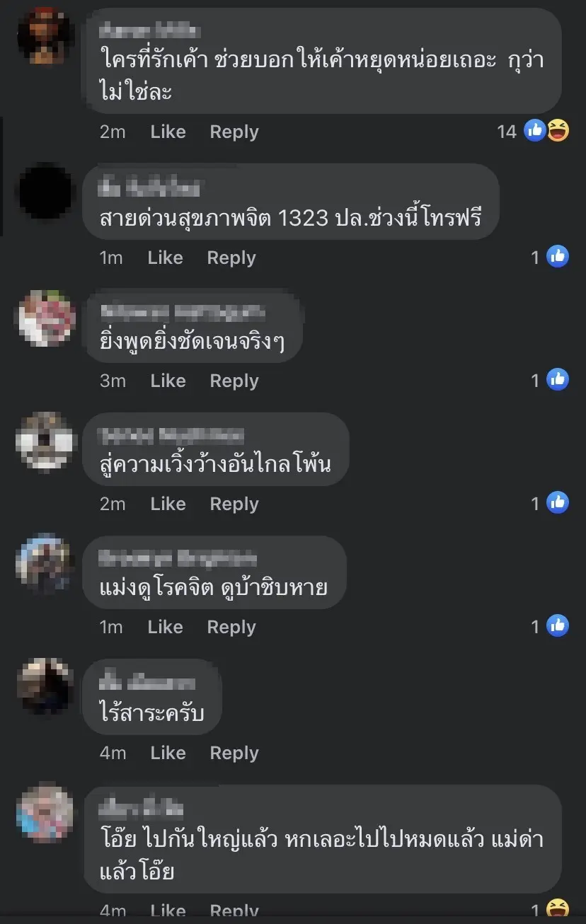
Task: Like the แม่งดูโรคจิต comment
Action: click(165, 627)
